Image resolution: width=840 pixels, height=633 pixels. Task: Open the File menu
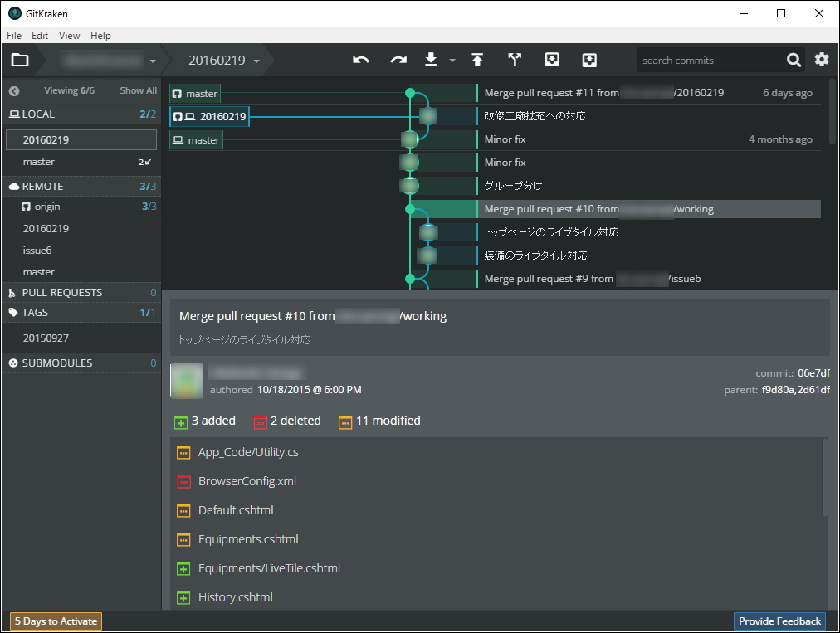[x=13, y=35]
